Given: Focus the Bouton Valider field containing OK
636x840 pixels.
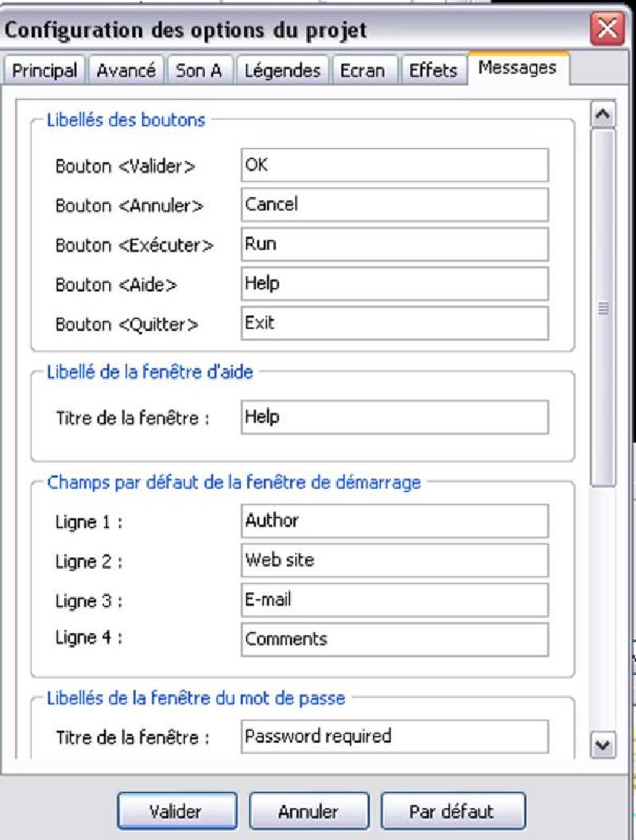Looking at the screenshot, I should click(394, 165).
